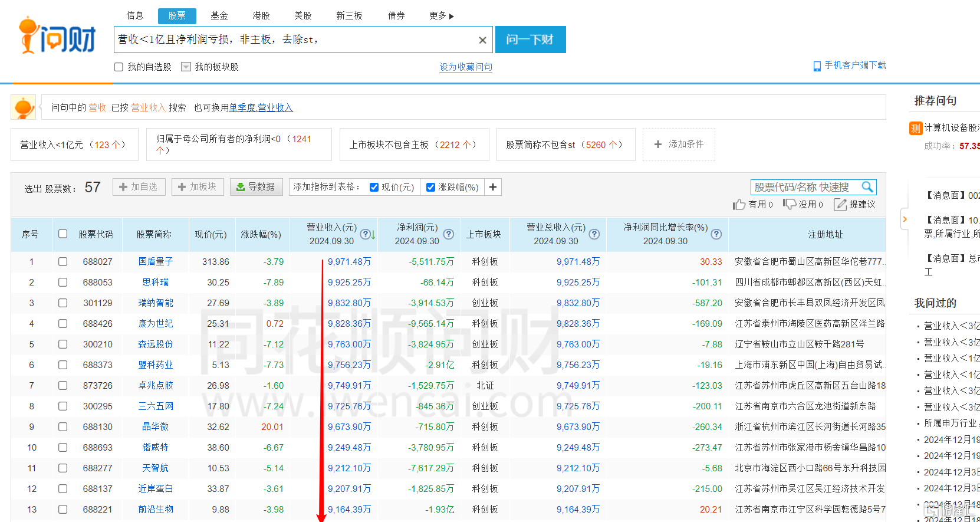The image size is (980, 522).
Task: Uncheck the 现价(元) indicator checkbox
Action: 374,188
